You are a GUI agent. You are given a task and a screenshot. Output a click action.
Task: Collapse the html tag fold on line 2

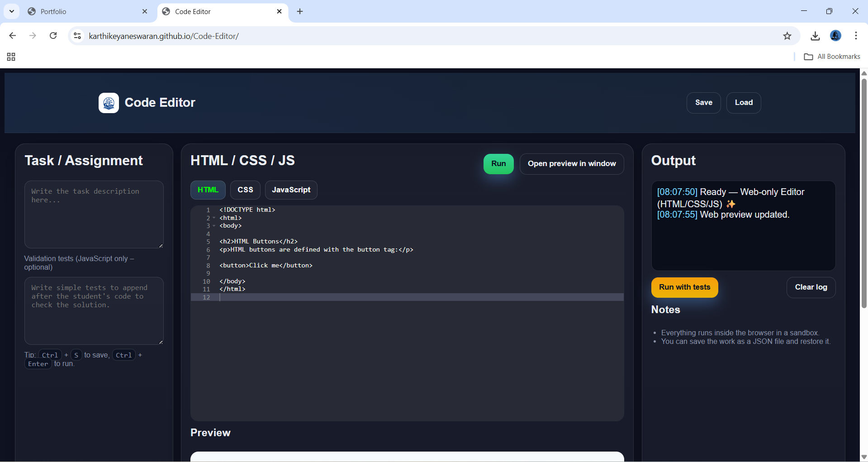(214, 218)
